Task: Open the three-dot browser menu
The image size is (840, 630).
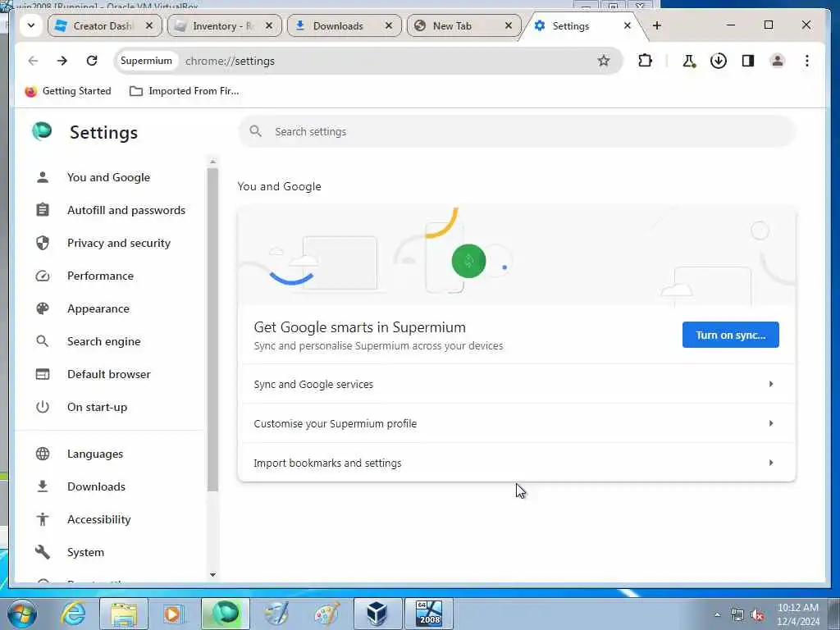Action: [x=807, y=61]
